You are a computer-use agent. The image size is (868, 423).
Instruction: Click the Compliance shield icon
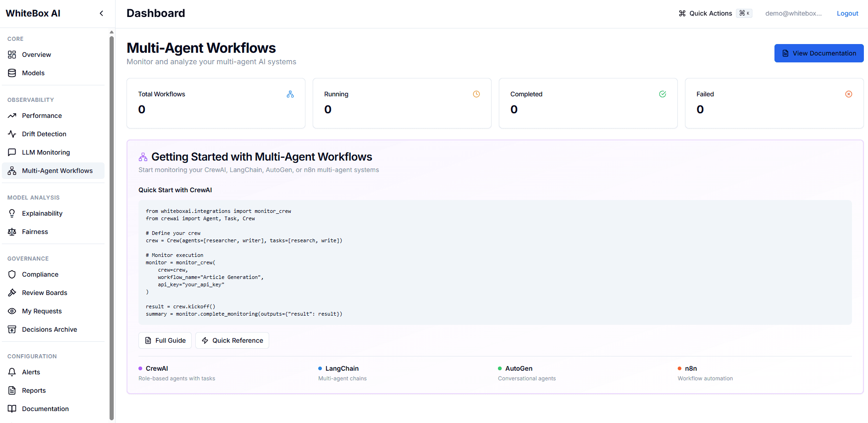click(x=12, y=274)
